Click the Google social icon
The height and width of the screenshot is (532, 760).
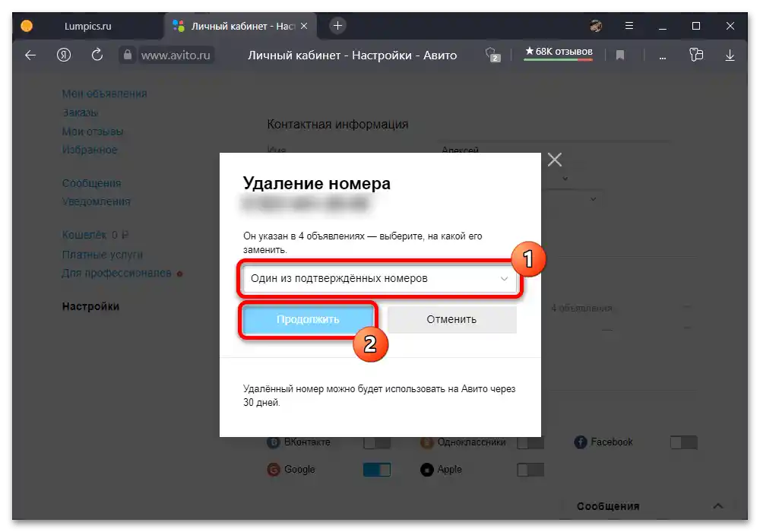[274, 470]
